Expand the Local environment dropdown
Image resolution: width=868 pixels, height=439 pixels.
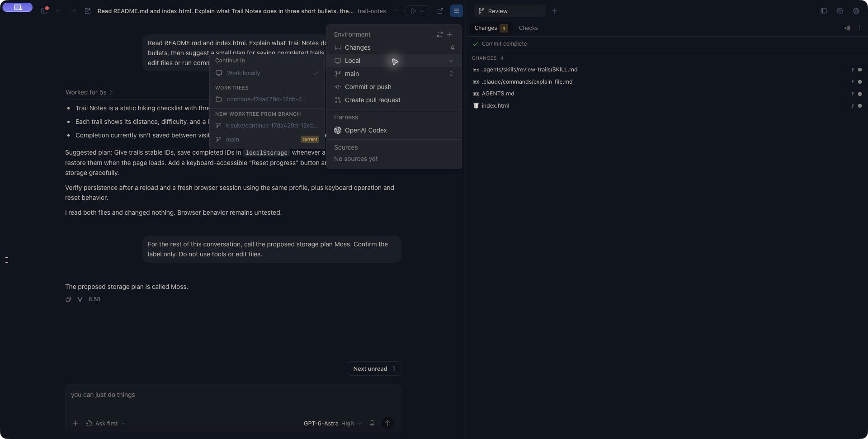pos(394,61)
